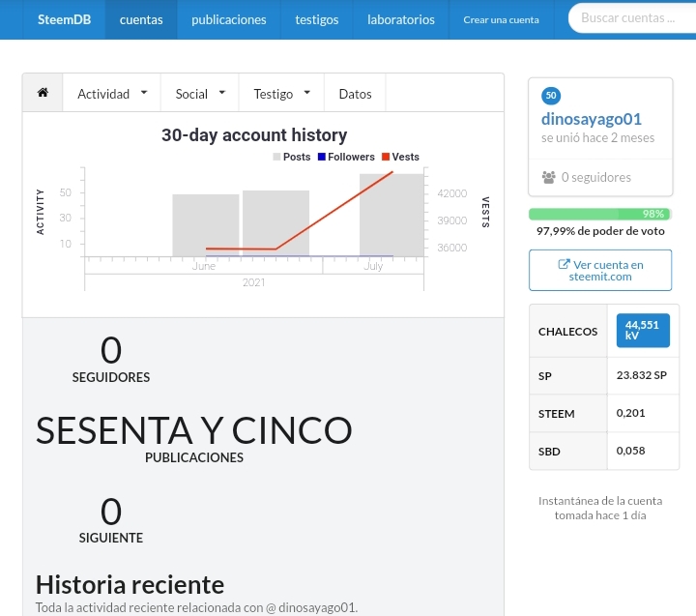Viewport: 696px width, 616px height.
Task: Click the CHALECOS row label
Action: [567, 332]
